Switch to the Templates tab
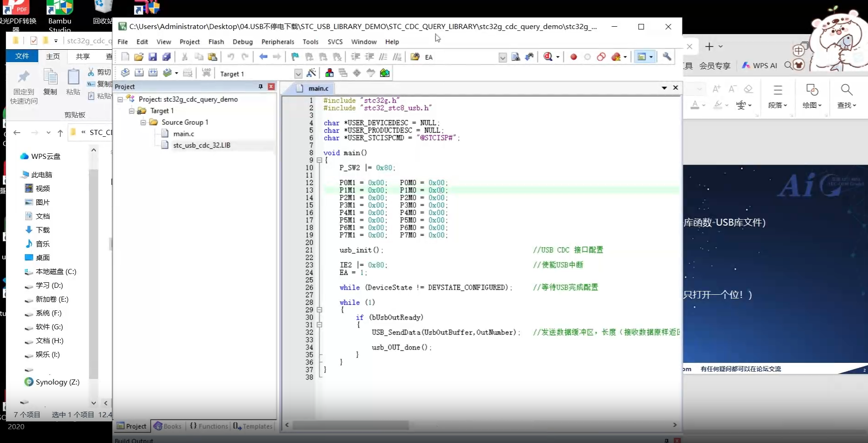Viewport: 868px width, 443px height. point(253,426)
